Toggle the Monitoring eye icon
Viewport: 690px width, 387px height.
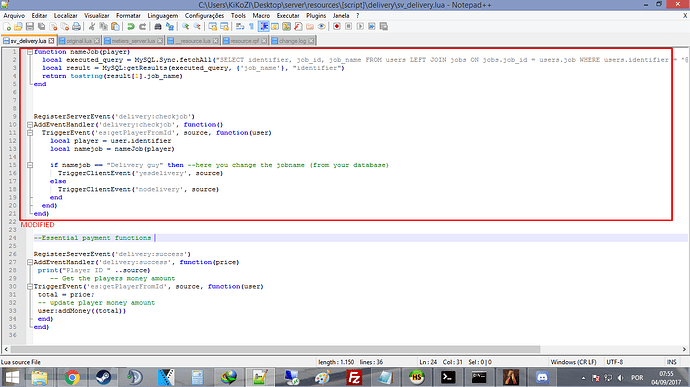pos(322,26)
